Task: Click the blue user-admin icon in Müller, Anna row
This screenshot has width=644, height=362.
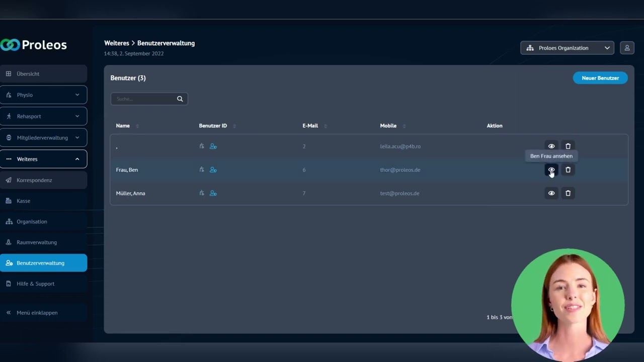Action: (x=213, y=193)
